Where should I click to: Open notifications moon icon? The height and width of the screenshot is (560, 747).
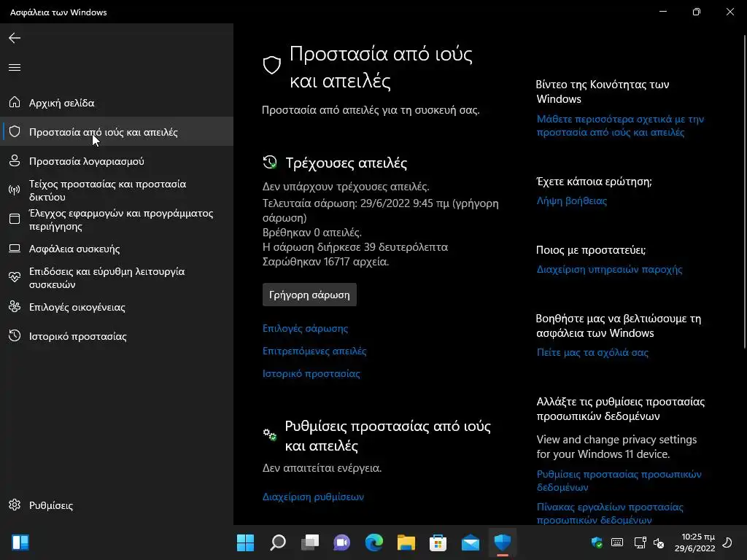(727, 542)
